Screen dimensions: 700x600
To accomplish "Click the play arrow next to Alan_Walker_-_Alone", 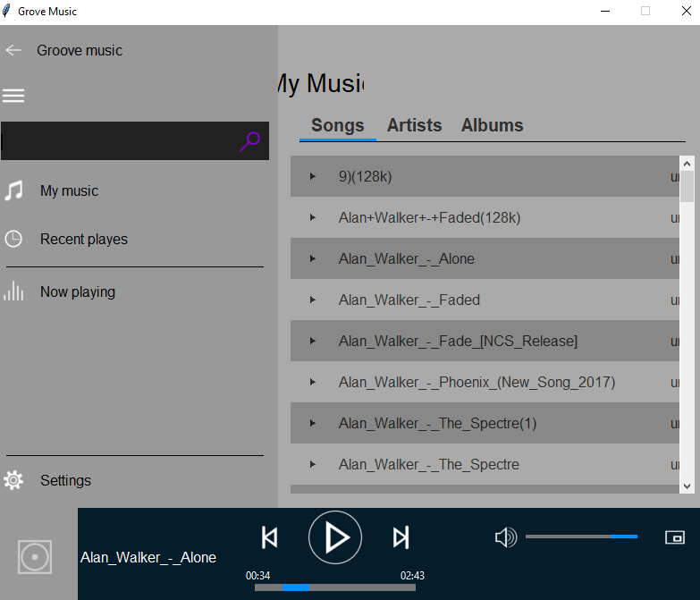I will click(313, 258).
